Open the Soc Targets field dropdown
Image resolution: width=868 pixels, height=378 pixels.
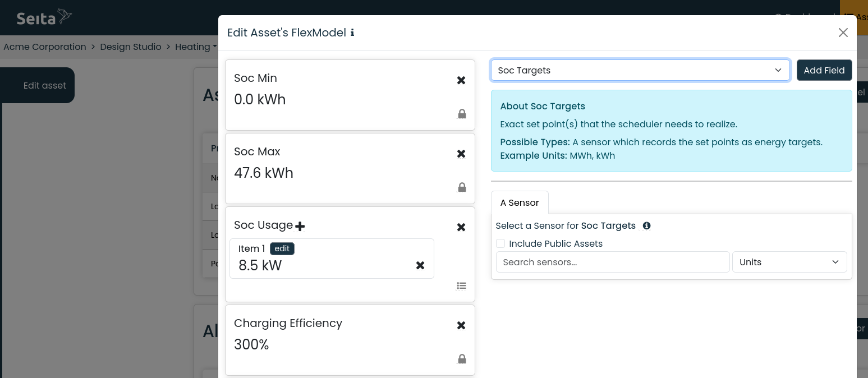(x=640, y=70)
